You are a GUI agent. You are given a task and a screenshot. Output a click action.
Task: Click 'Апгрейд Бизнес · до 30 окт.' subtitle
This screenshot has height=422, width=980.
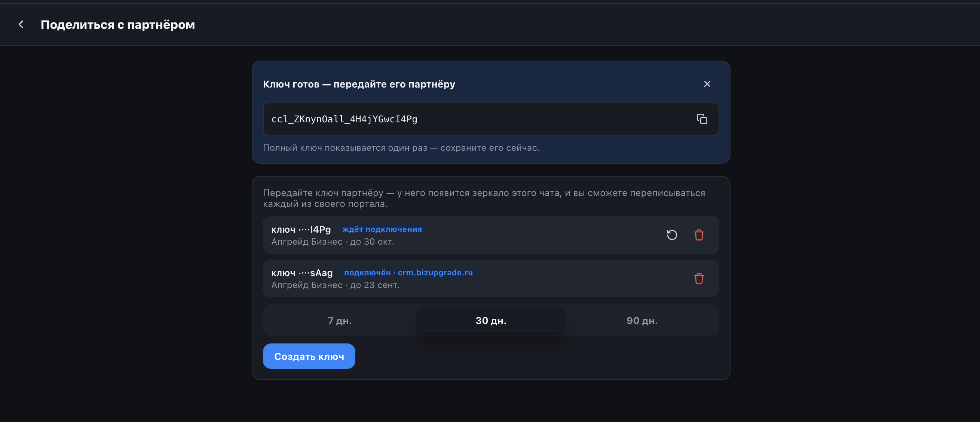pos(332,242)
